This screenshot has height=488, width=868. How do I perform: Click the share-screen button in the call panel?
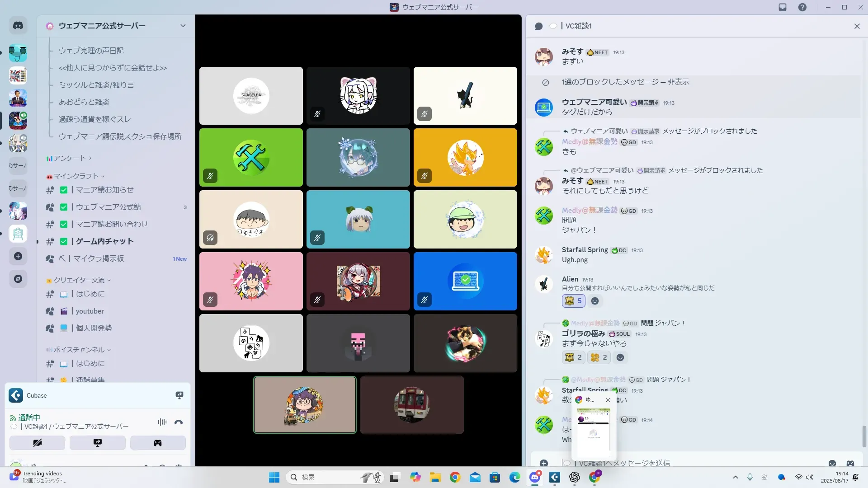pyautogui.click(x=97, y=443)
